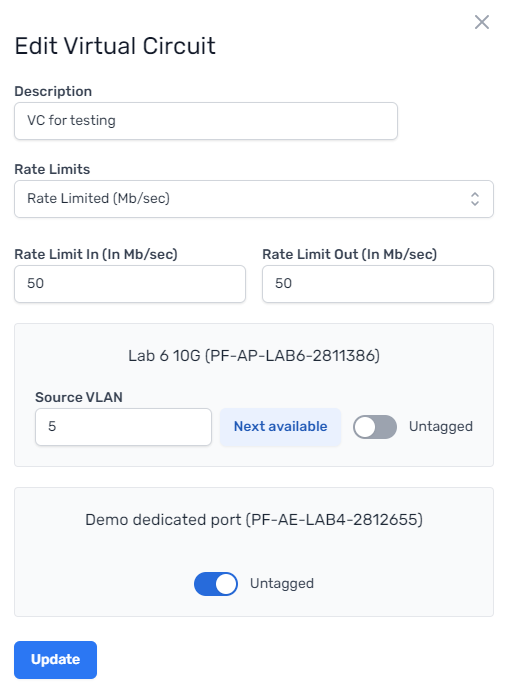Screen dimensions: 506x689
Task: Click the Rate Limit Out (In Mb/sec) label
Action: 350,254
